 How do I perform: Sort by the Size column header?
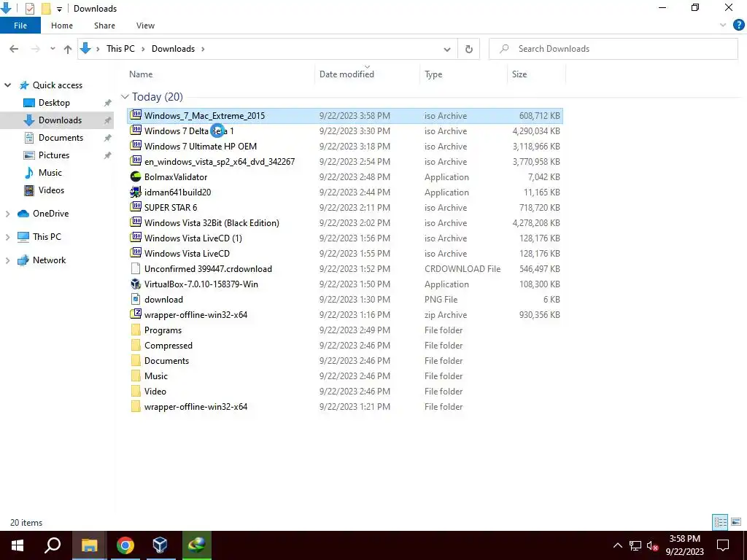[x=519, y=74]
